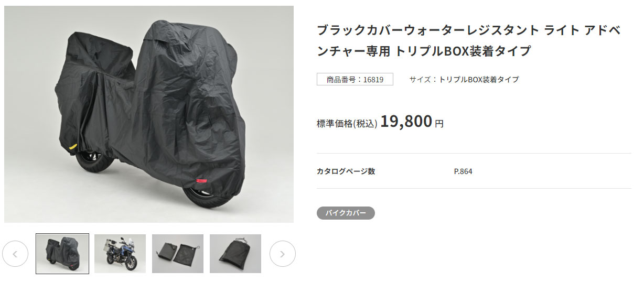Click the 円 currency symbol after price
Screen dimensions: 644x282
(x=439, y=124)
